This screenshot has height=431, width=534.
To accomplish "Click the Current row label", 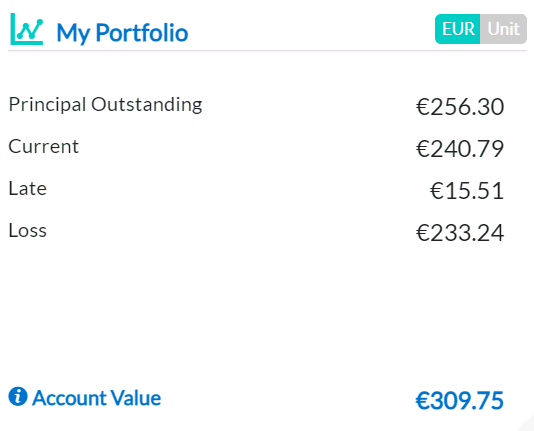I will point(44,147).
